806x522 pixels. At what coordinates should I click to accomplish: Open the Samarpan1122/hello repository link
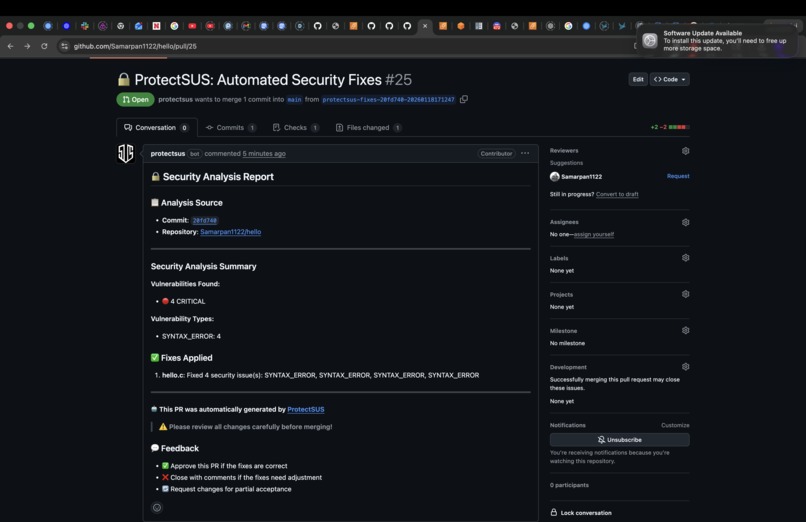[x=230, y=232]
